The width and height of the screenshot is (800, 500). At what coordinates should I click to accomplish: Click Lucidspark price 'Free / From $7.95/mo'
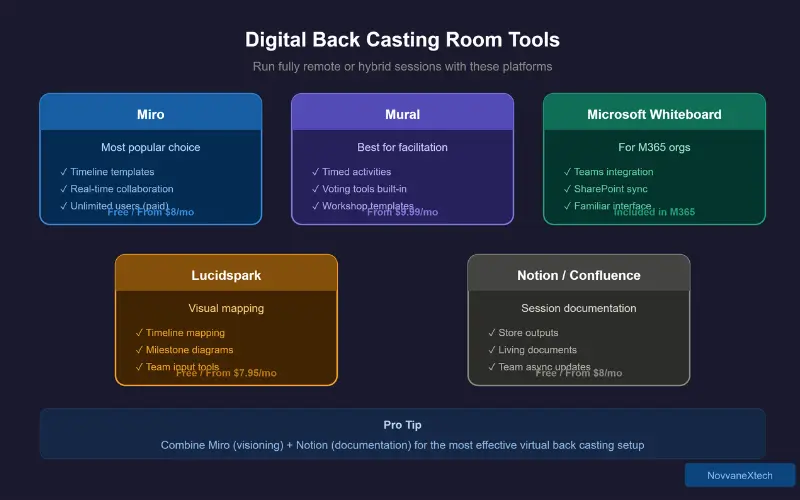pyautogui.click(x=226, y=373)
